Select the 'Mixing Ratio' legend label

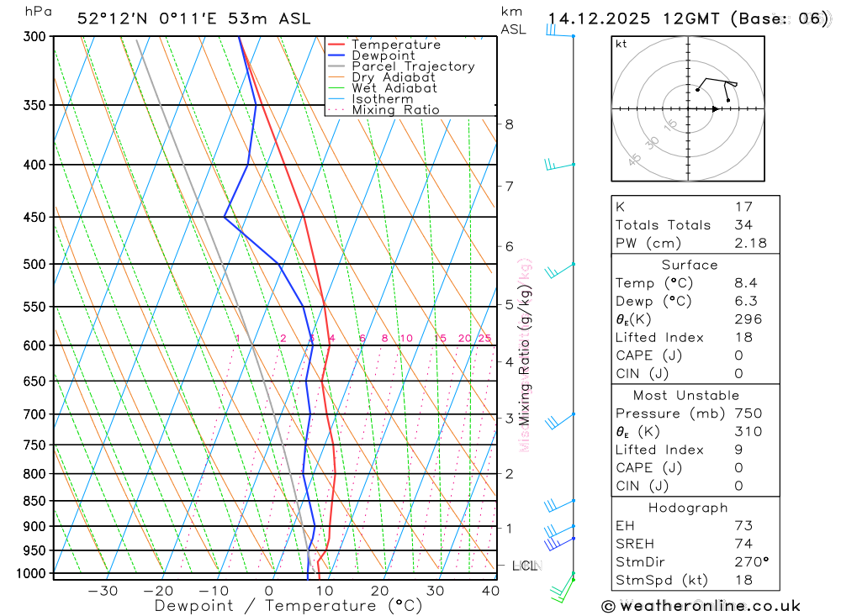pos(396,110)
